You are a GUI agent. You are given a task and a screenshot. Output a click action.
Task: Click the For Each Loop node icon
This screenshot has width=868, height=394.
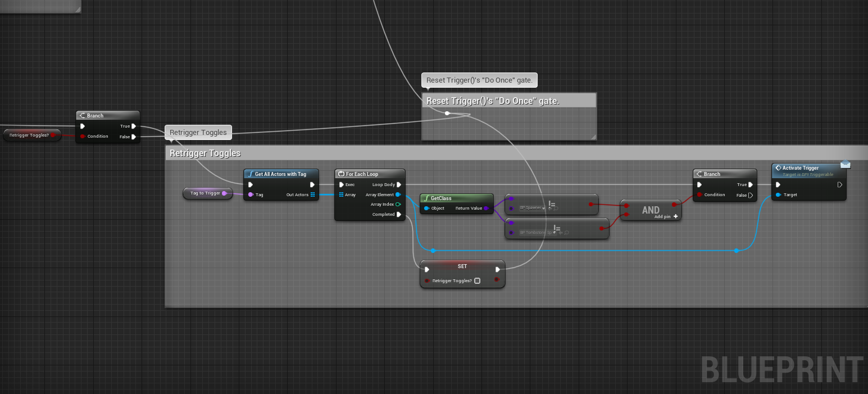point(341,174)
